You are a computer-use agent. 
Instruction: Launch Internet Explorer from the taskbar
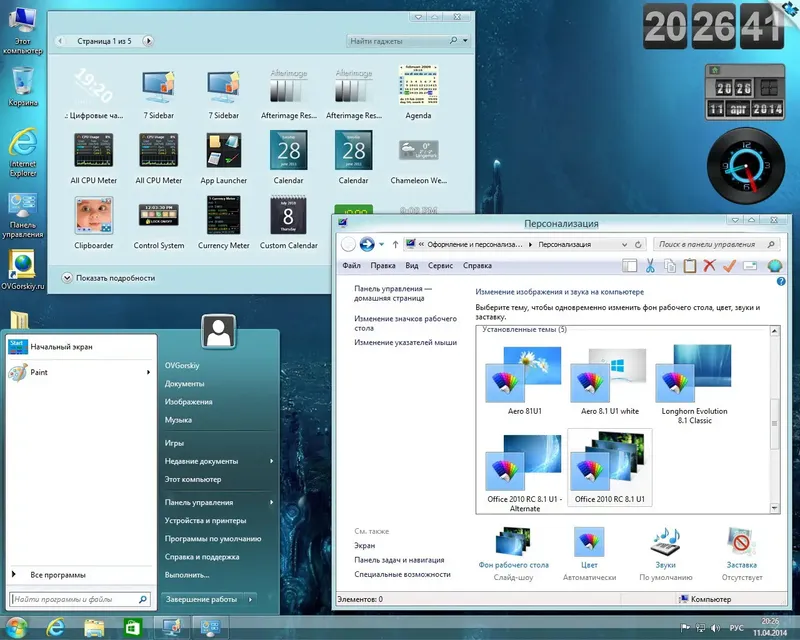(55, 627)
